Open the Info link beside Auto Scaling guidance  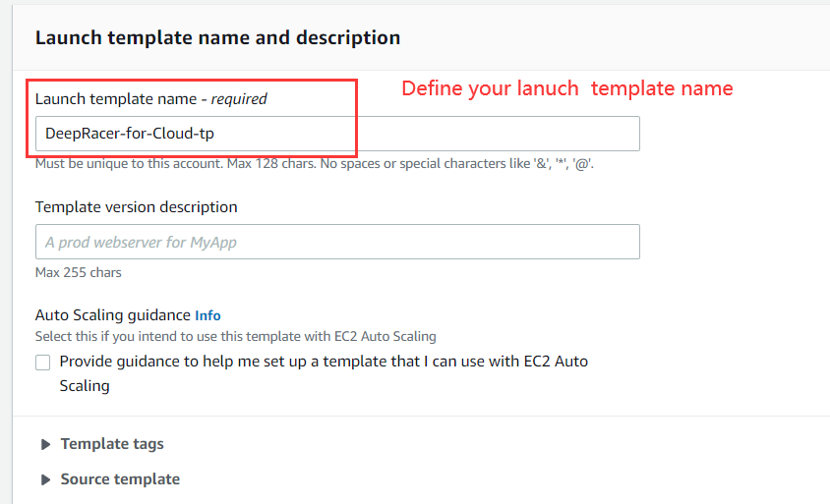point(207,315)
